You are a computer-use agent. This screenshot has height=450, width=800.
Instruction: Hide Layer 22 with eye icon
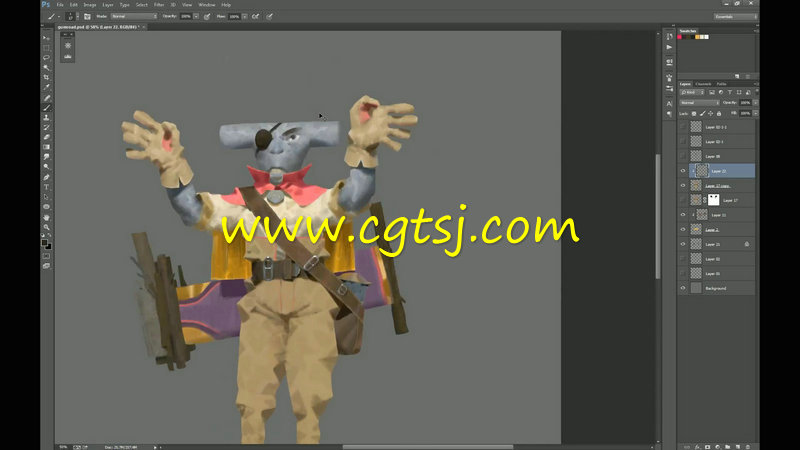(x=683, y=171)
